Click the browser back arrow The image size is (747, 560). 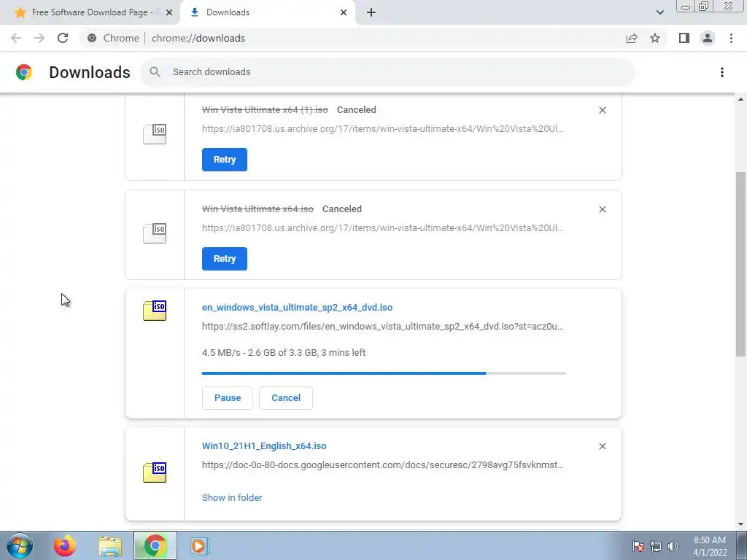16,38
